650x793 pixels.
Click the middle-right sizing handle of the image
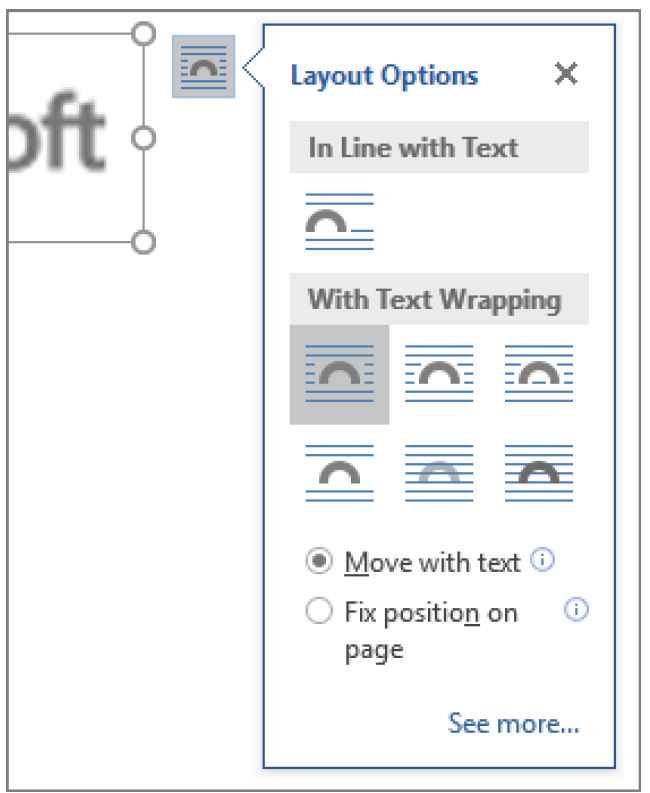pos(143,138)
